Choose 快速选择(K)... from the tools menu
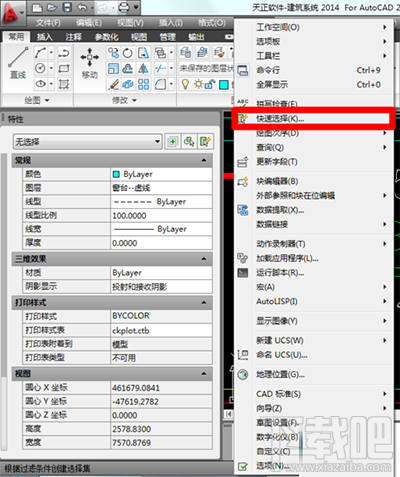The image size is (400, 477). point(313,118)
